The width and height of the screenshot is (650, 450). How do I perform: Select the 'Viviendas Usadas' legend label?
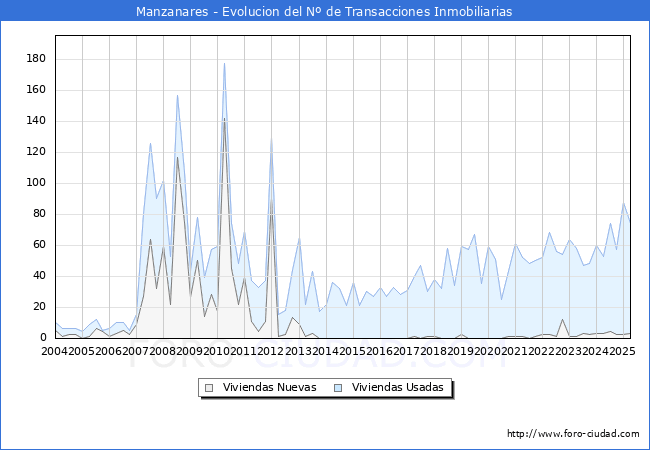398,387
